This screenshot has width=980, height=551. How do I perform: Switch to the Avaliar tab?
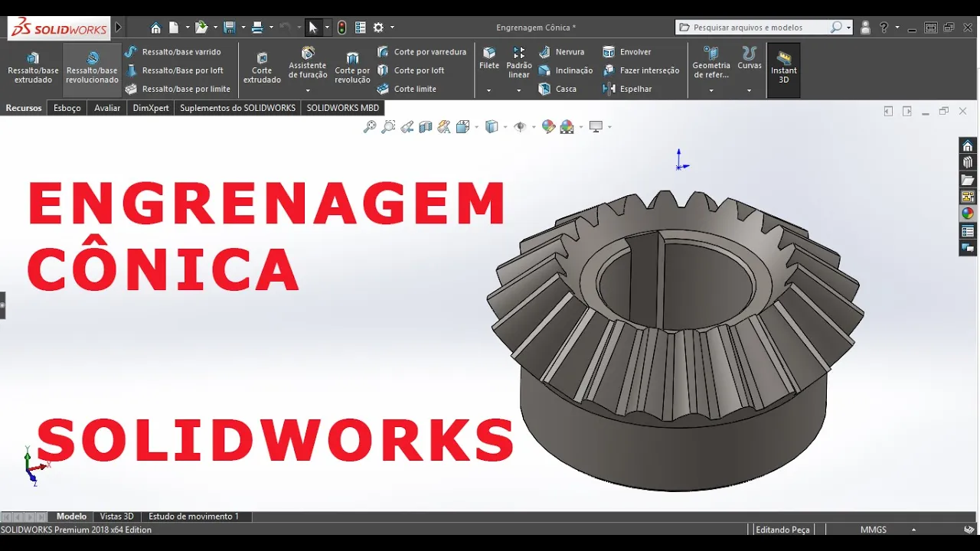(107, 108)
